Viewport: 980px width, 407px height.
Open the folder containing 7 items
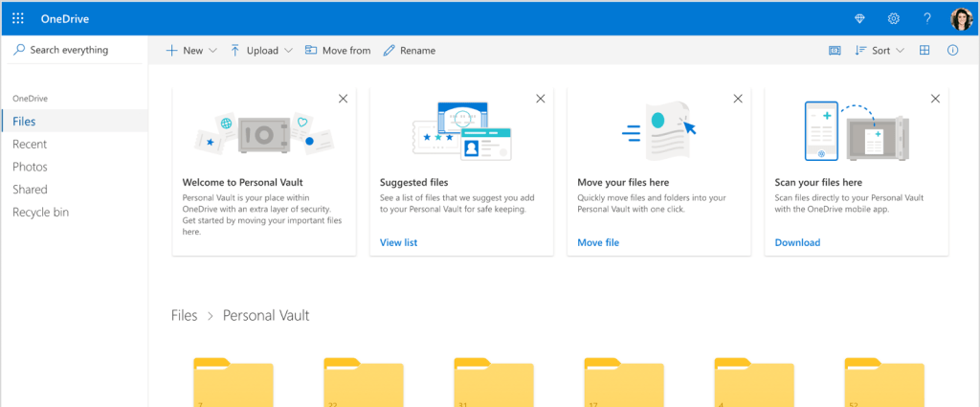[x=234, y=382]
